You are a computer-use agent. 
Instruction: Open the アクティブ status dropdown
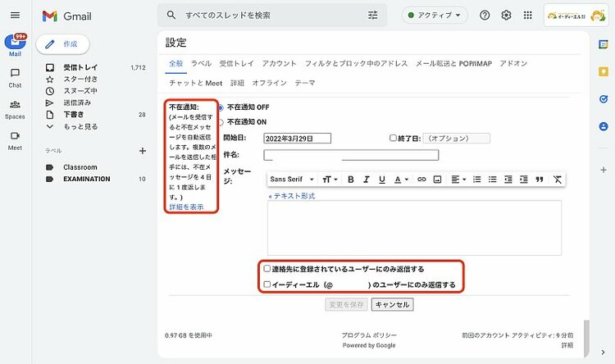435,16
